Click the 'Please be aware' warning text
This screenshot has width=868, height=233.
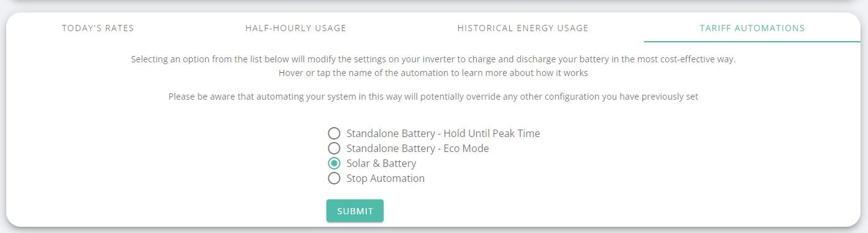click(433, 97)
